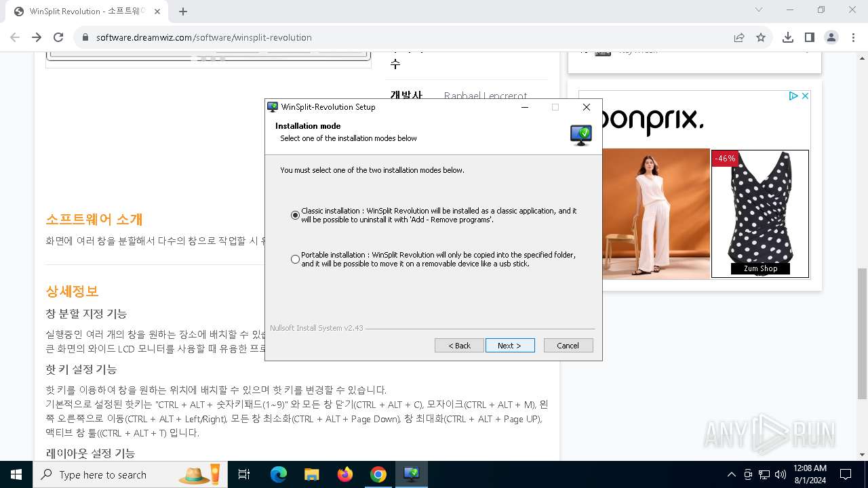The image size is (868, 488).
Task: View site information lock icon
Action: point(85,37)
